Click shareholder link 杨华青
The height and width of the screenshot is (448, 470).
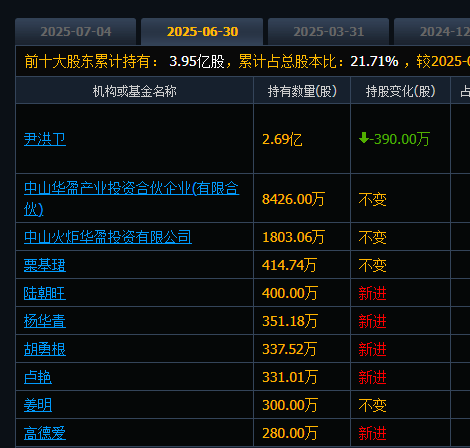(45, 321)
